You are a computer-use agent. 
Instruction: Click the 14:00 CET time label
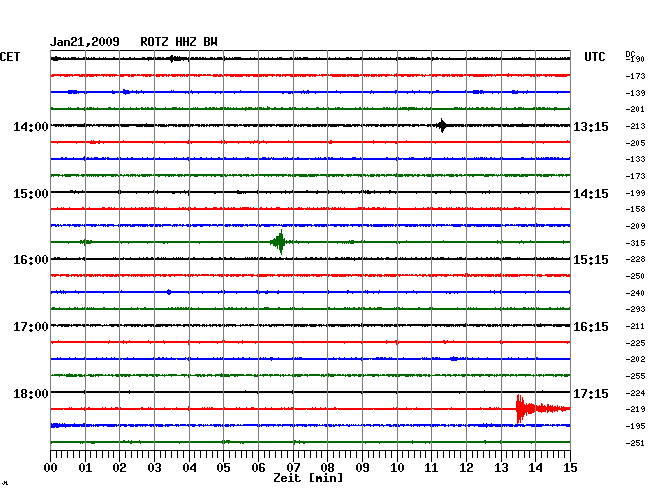point(31,126)
